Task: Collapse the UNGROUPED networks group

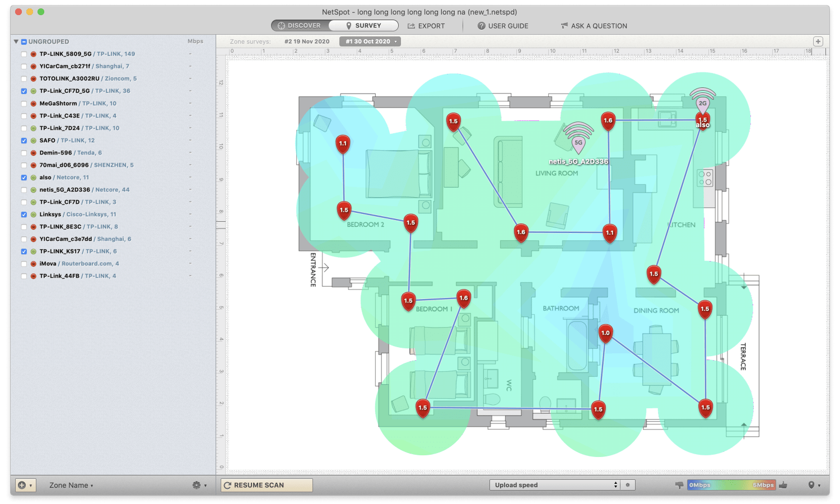Action: 16,41
